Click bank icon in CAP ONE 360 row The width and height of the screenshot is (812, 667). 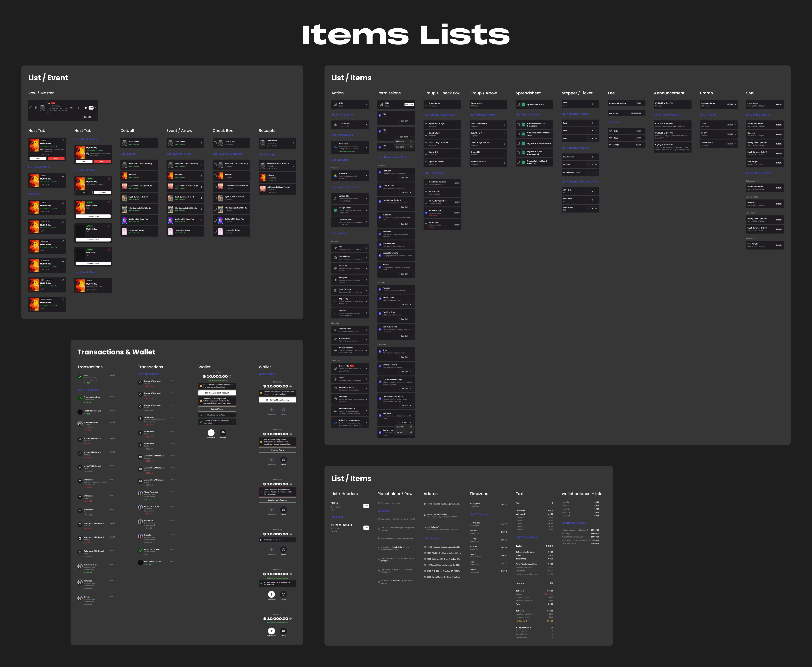click(335, 125)
